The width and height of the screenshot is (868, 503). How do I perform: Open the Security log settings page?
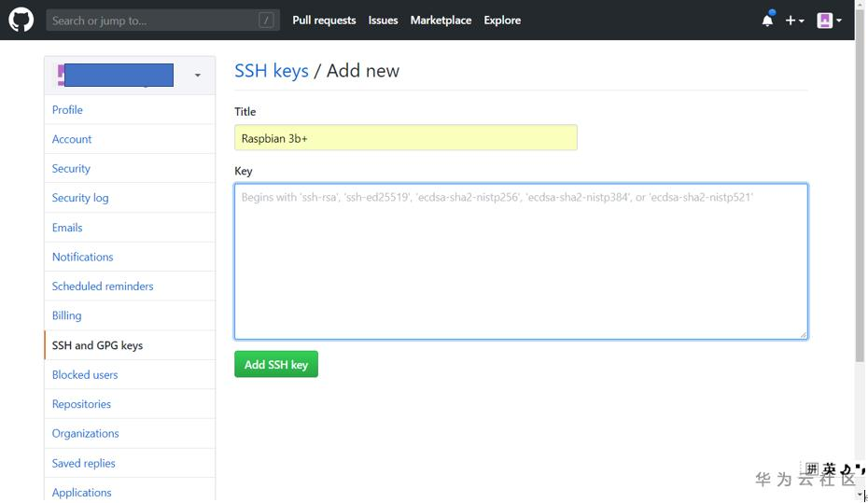tap(80, 198)
